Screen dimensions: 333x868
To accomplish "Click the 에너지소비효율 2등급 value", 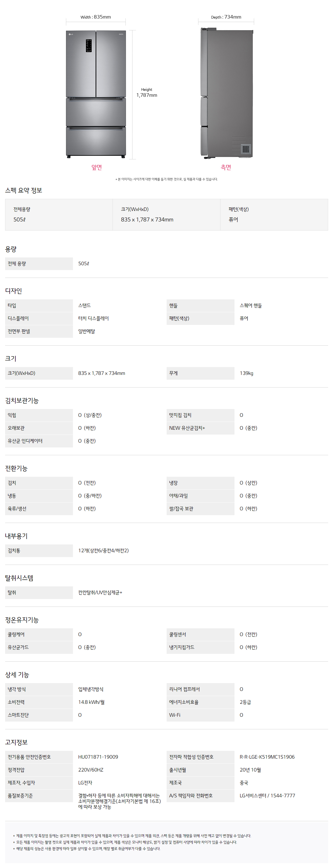I will pos(245,702).
